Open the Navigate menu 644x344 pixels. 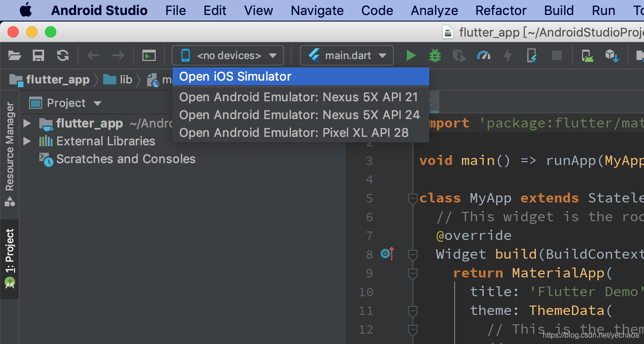tap(317, 10)
